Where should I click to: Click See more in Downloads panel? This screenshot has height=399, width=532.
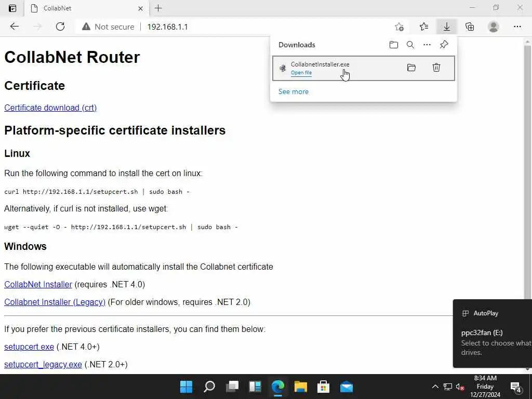pyautogui.click(x=294, y=91)
